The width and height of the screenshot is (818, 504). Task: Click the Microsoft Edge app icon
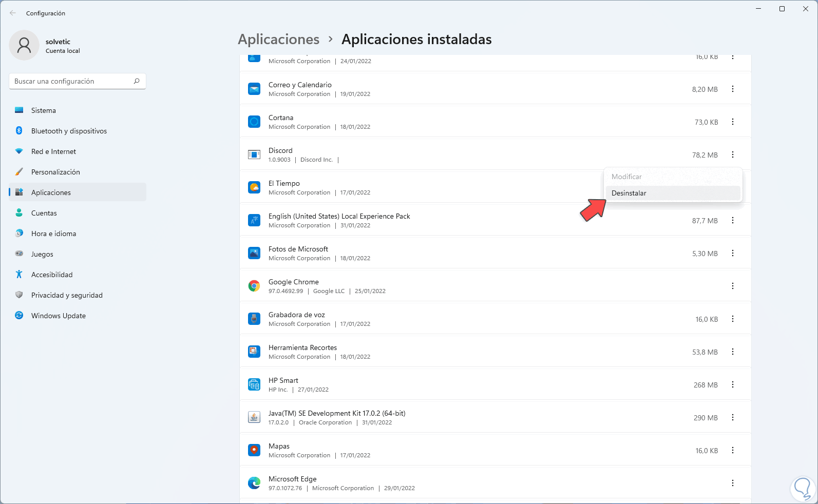click(x=254, y=483)
